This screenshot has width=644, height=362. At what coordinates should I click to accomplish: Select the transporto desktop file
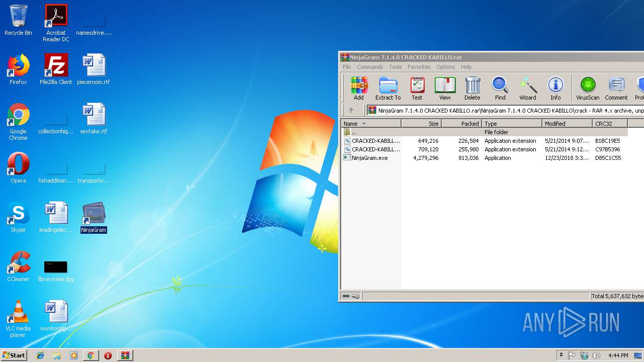pyautogui.click(x=94, y=172)
